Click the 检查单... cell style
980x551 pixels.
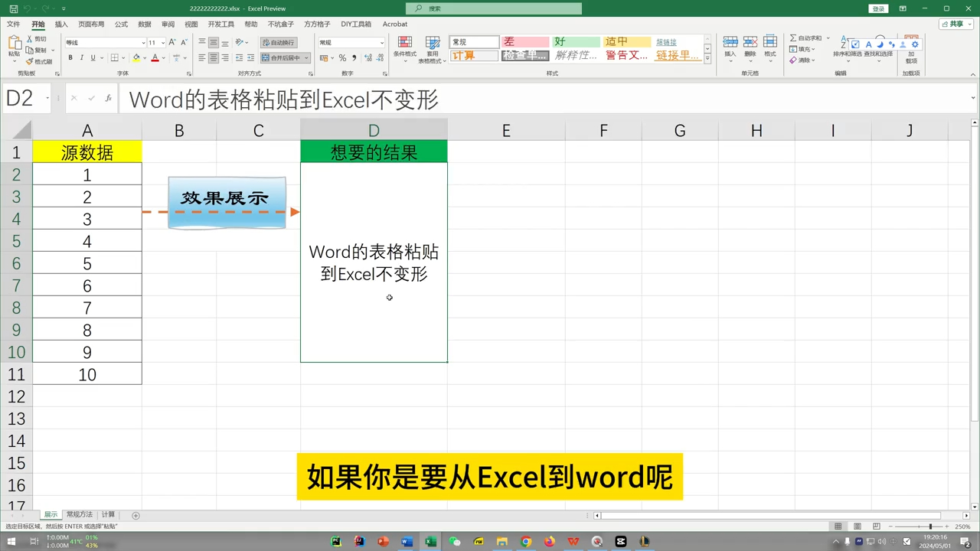pyautogui.click(x=524, y=55)
